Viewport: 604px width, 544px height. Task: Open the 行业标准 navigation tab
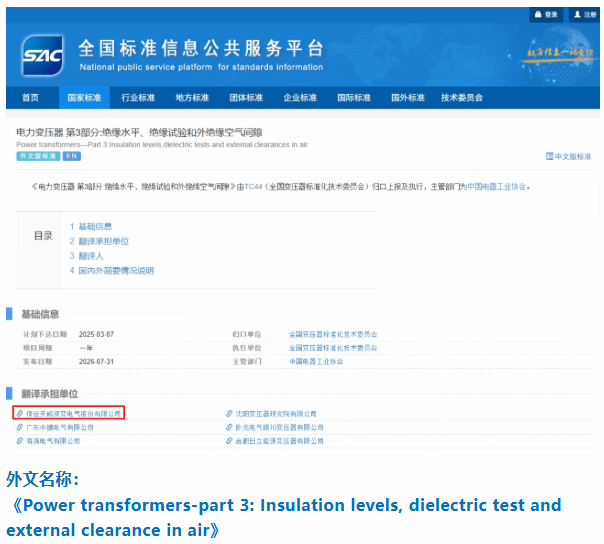pyautogui.click(x=138, y=97)
